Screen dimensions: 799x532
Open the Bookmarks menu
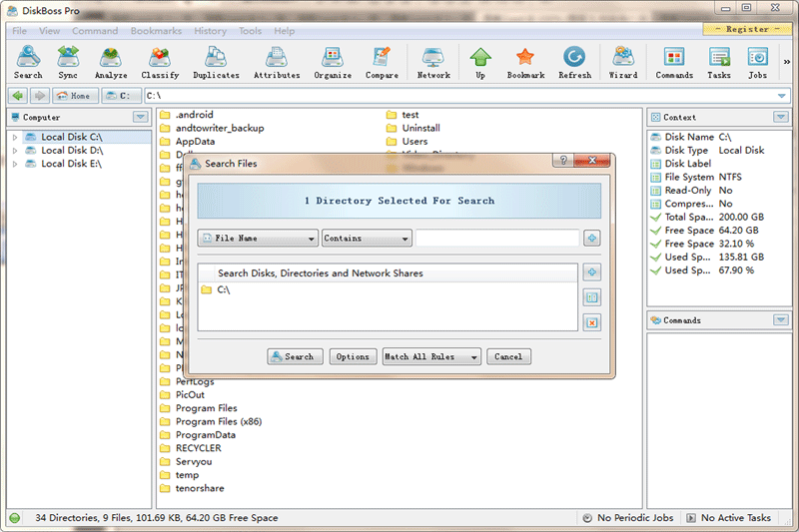(156, 31)
